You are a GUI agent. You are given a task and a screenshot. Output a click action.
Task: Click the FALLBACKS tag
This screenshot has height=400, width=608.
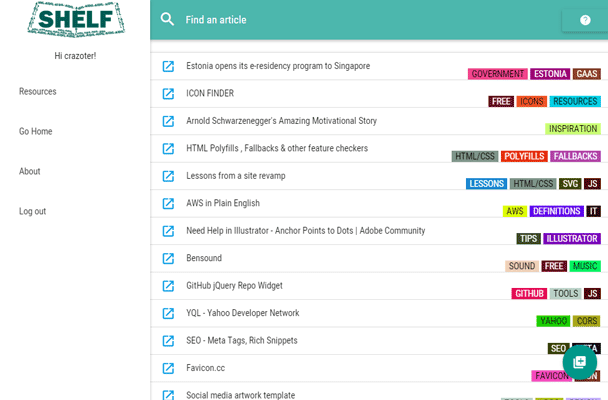(575, 156)
